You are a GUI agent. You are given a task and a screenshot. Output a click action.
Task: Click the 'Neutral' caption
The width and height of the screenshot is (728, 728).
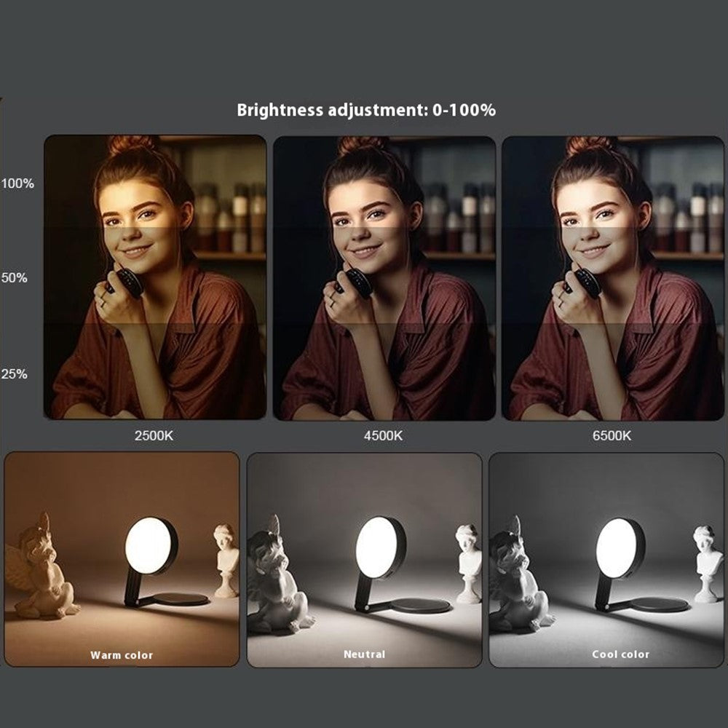(365, 654)
